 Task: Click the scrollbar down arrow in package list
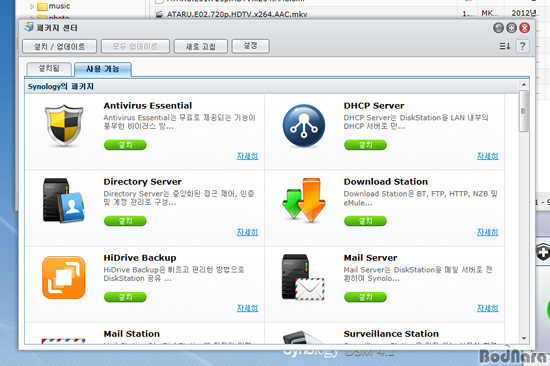point(524,338)
